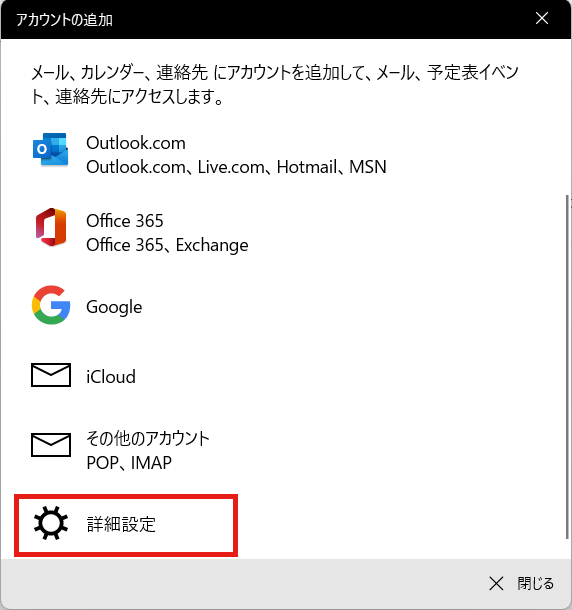The image size is (572, 610).
Task: Open 詳細設定 advanced setup label
Action: tap(121, 524)
